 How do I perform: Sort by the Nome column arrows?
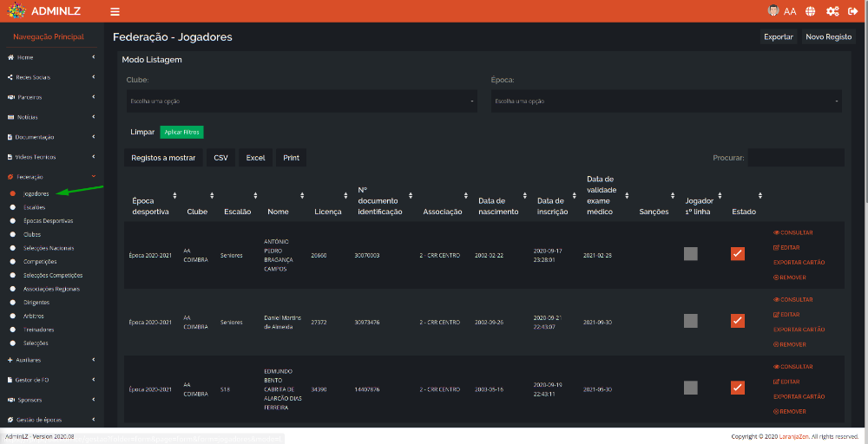click(x=302, y=195)
